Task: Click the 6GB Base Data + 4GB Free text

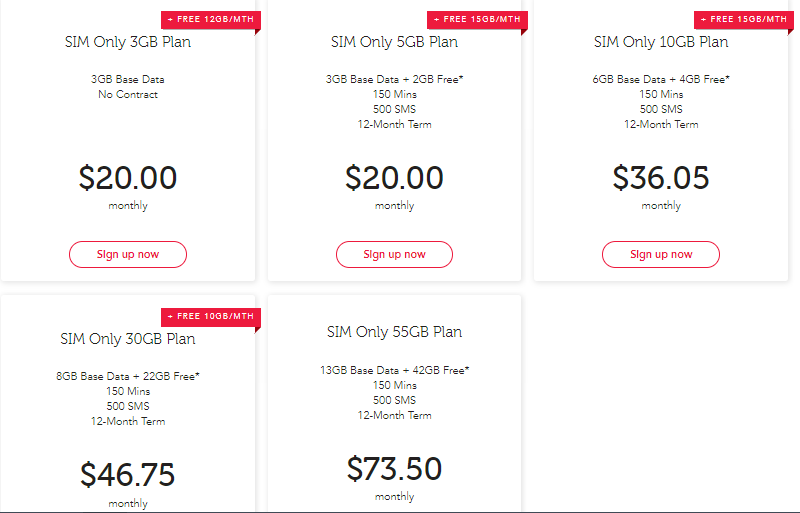Action: 661,79
